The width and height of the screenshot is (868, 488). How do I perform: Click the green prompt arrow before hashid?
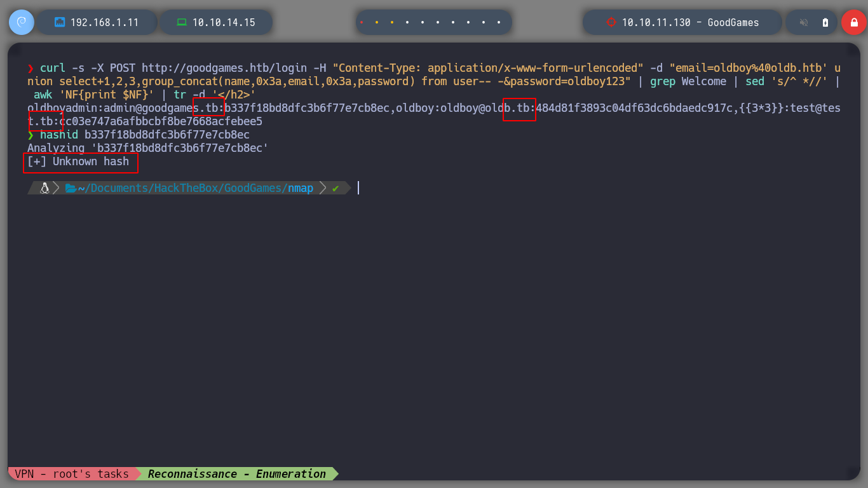[31, 135]
